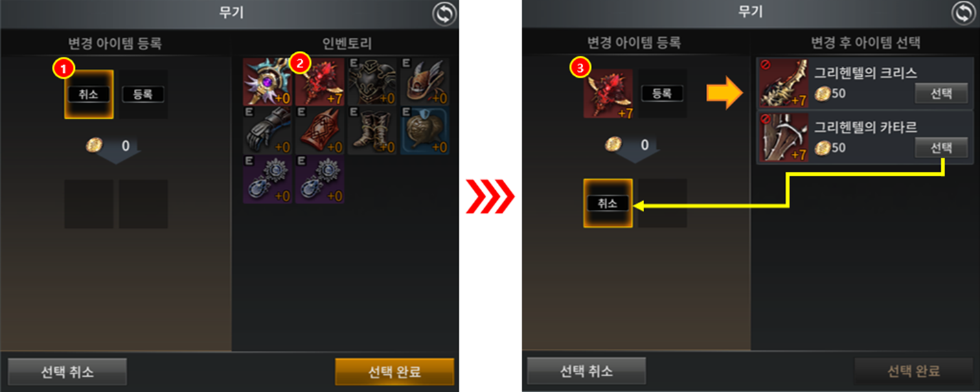This screenshot has height=392, width=980.
Task: Click the registered +7 dagger slot marked 3
Action: pos(608,94)
